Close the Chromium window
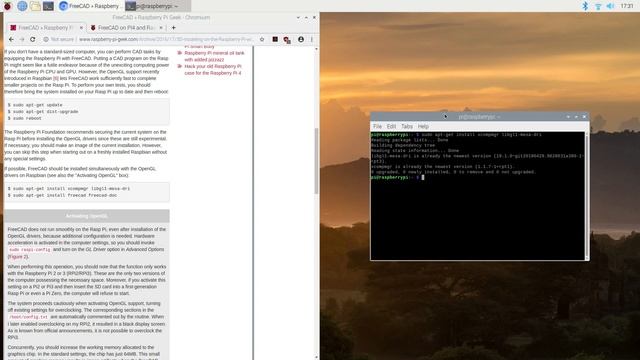Image resolution: width=640 pixels, height=360 pixels. click(x=314, y=18)
